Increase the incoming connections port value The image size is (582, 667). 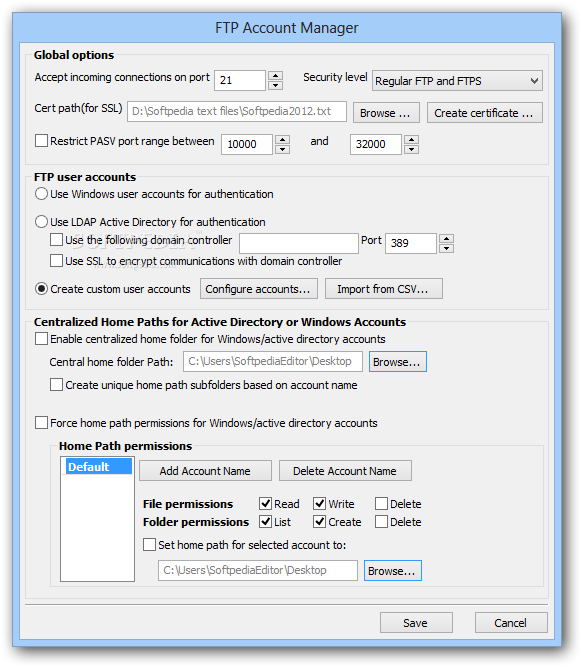pyautogui.click(x=276, y=76)
